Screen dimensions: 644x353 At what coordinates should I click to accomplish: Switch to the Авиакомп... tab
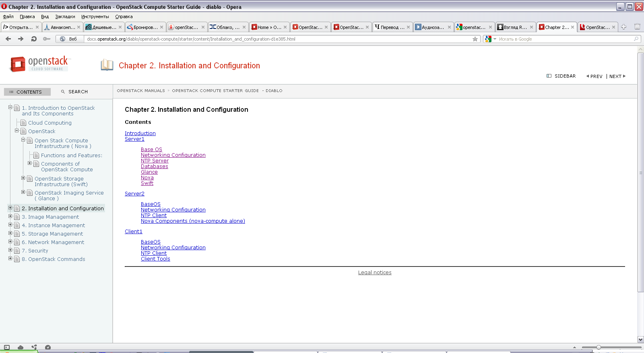[62, 27]
